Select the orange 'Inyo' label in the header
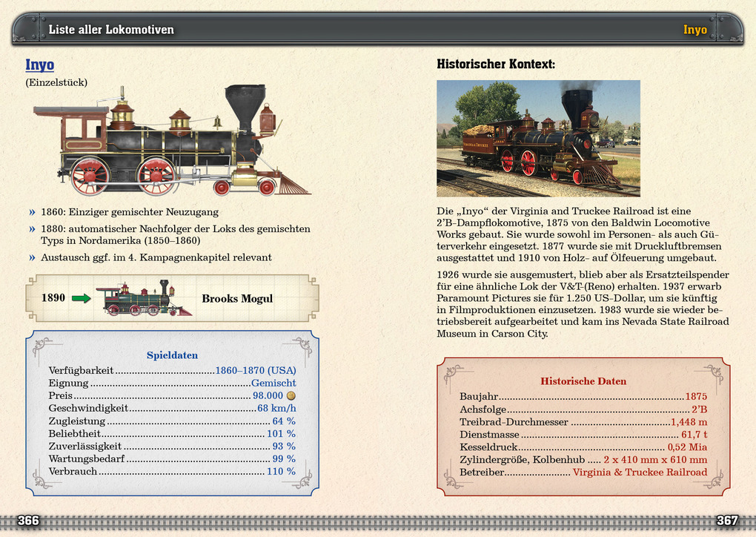Screen dimensions: 756x537 point(694,30)
